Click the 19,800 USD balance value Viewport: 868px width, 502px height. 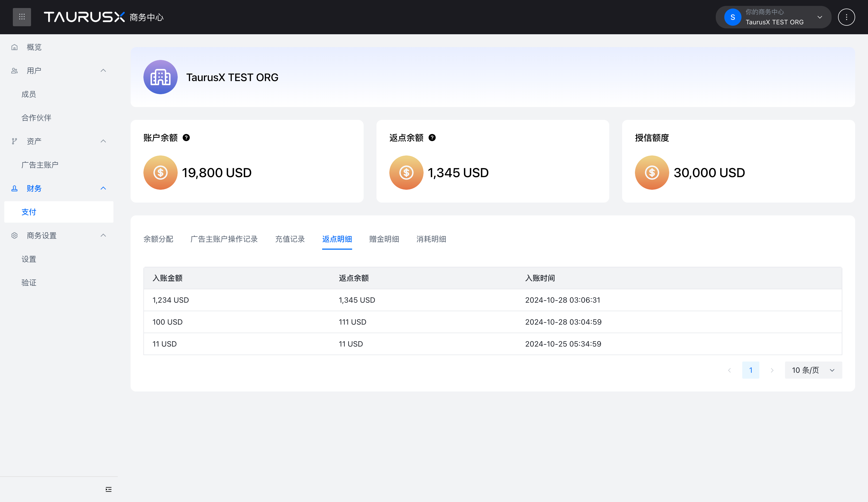(x=217, y=173)
